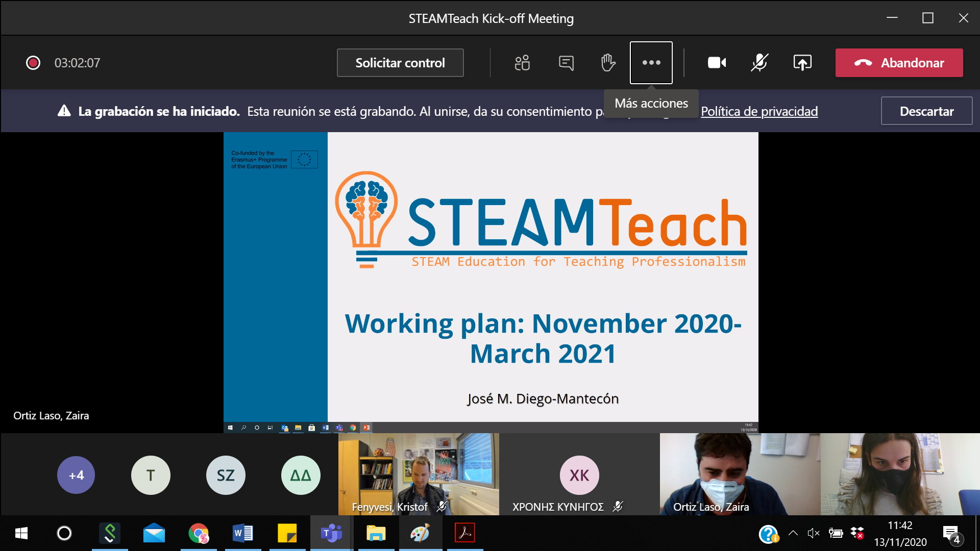Viewport: 980px width, 551px height.
Task: Share your screen with the upload icon
Action: click(801, 62)
